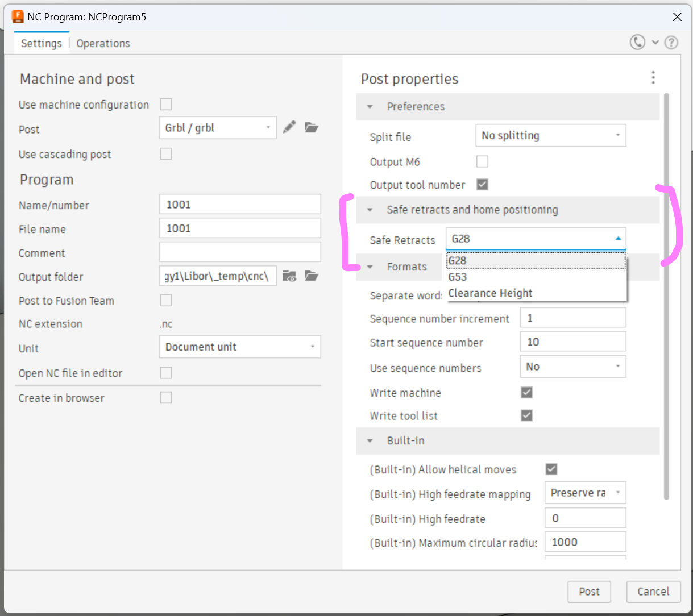Image resolution: width=693 pixels, height=616 pixels.
Task: Open post library folder icon beside Post
Action: click(x=311, y=127)
